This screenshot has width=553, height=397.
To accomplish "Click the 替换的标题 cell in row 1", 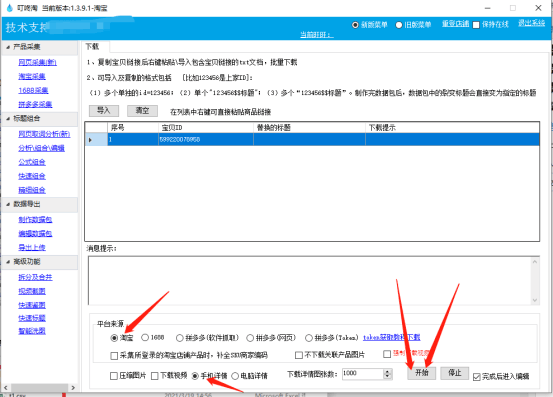I will (x=309, y=140).
